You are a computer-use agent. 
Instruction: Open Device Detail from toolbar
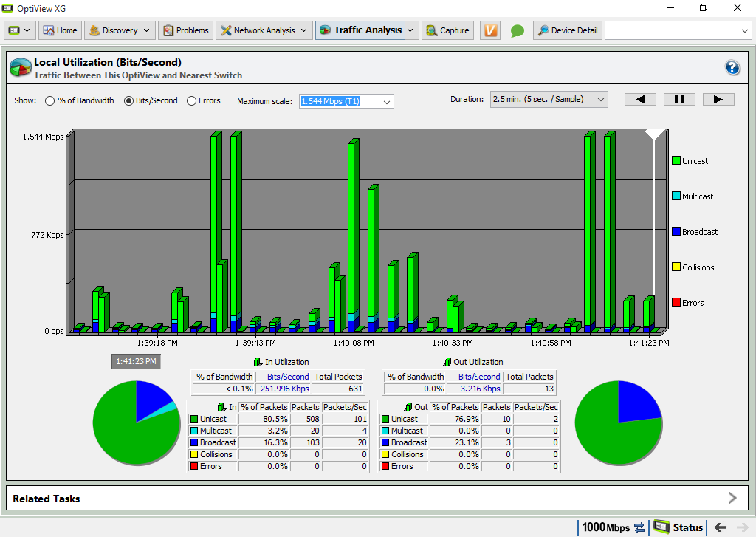[x=567, y=30]
